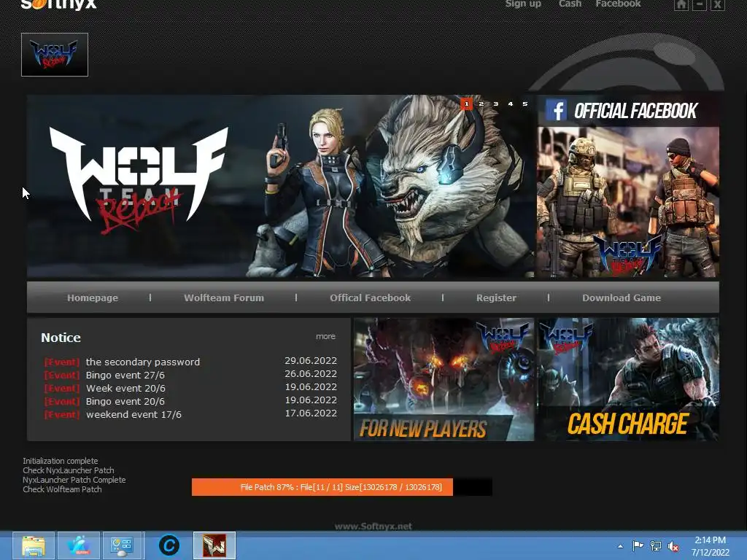This screenshot has height=560, width=747.
Task: Click the Check Wolfteam Patch log line
Action: point(63,489)
